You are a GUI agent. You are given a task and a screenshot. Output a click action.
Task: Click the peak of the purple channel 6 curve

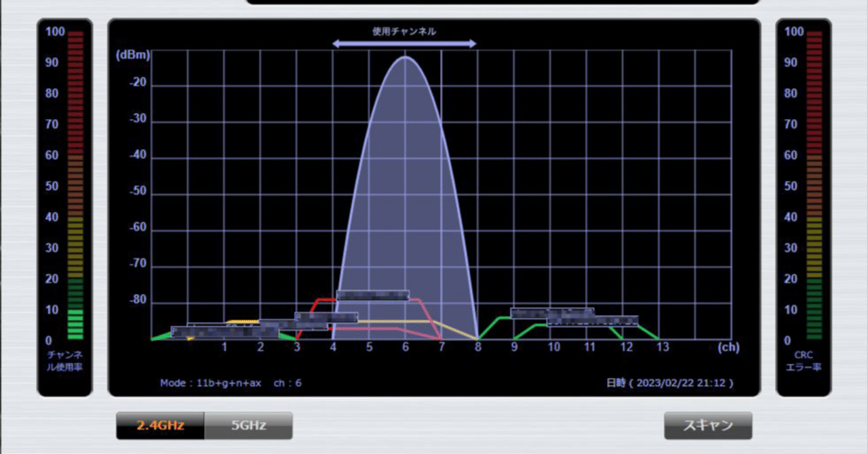pyautogui.click(x=406, y=58)
